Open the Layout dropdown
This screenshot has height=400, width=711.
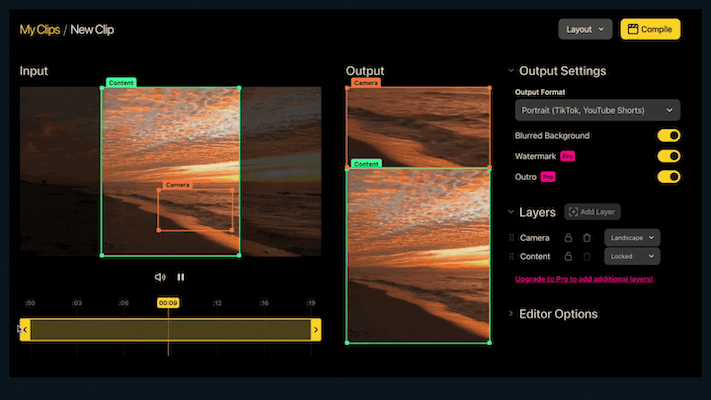(585, 29)
